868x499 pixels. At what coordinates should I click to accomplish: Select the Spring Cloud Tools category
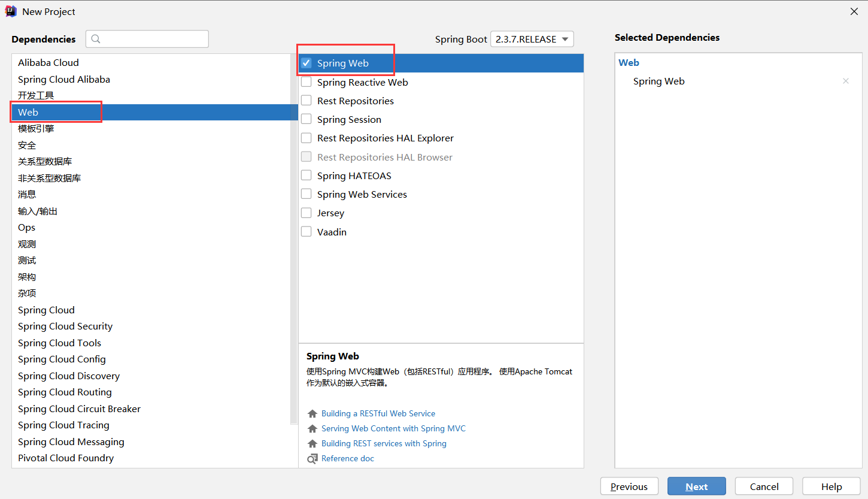coord(151,343)
